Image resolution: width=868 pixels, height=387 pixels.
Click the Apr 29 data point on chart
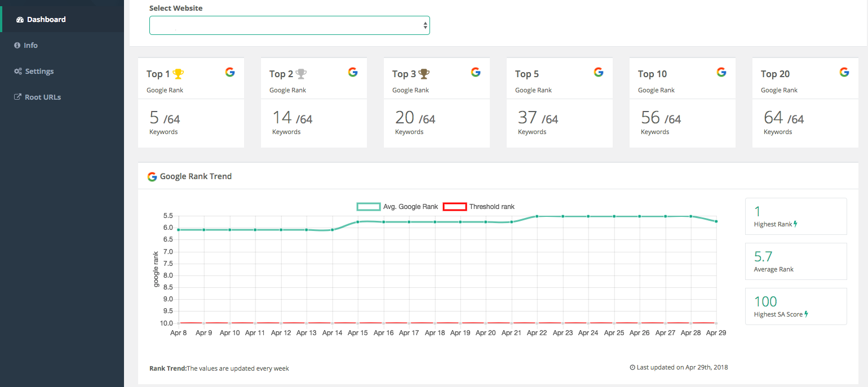[716, 221]
